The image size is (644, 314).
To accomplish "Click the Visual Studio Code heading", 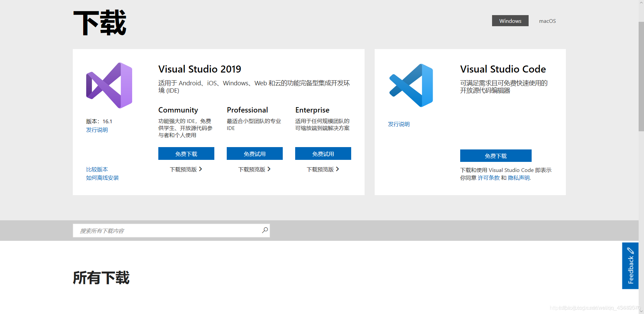I will click(x=503, y=69).
